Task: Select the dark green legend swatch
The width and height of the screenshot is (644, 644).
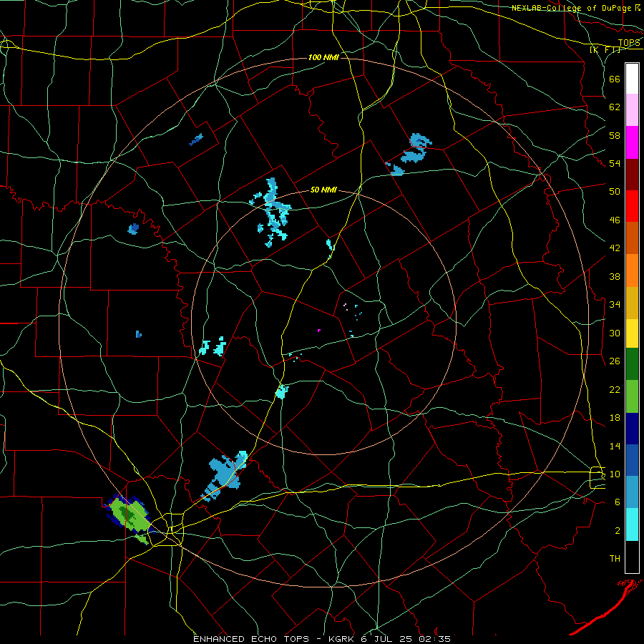Action: point(632,364)
